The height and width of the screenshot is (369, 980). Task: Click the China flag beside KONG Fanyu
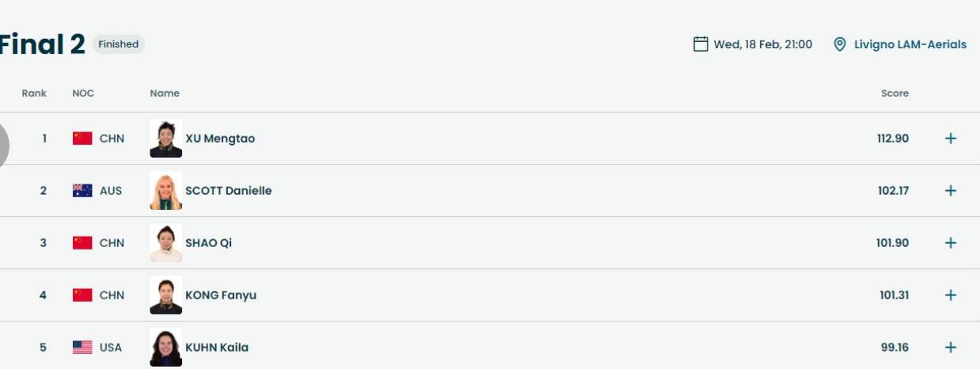tap(82, 295)
